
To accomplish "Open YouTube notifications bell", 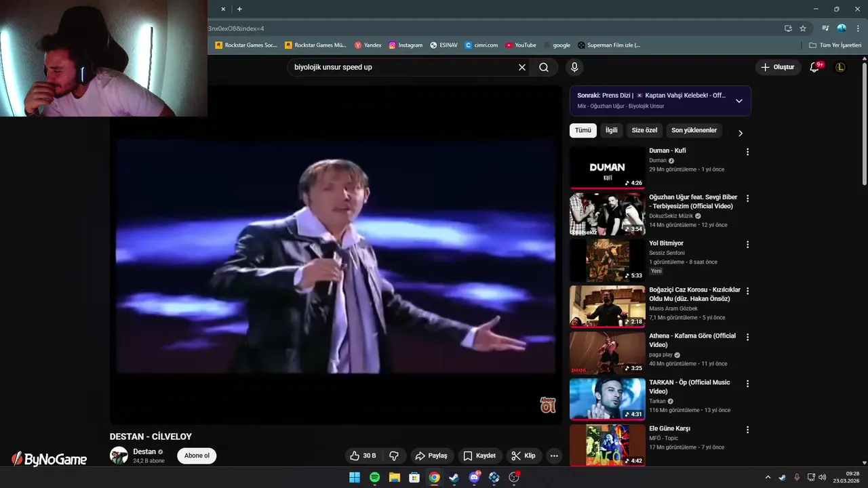I will (815, 67).
